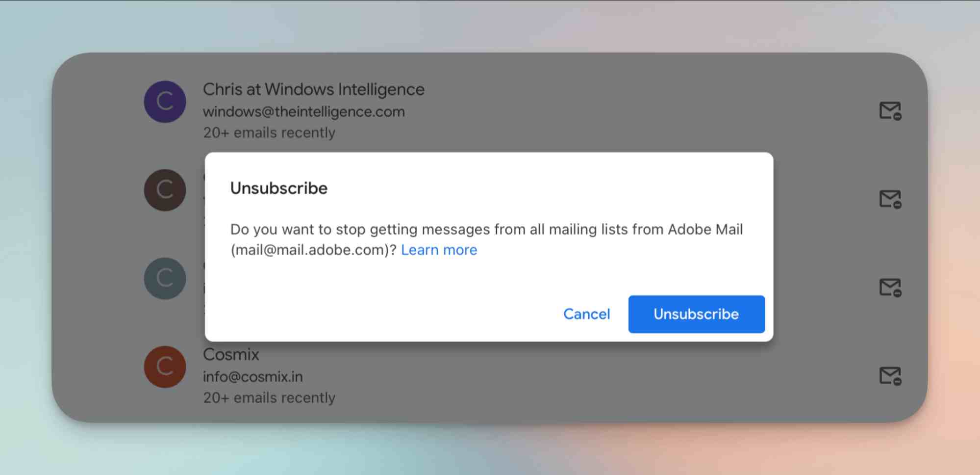This screenshot has width=980, height=475.
Task: Click the Unsubscribe dialog heading
Action: click(x=279, y=188)
